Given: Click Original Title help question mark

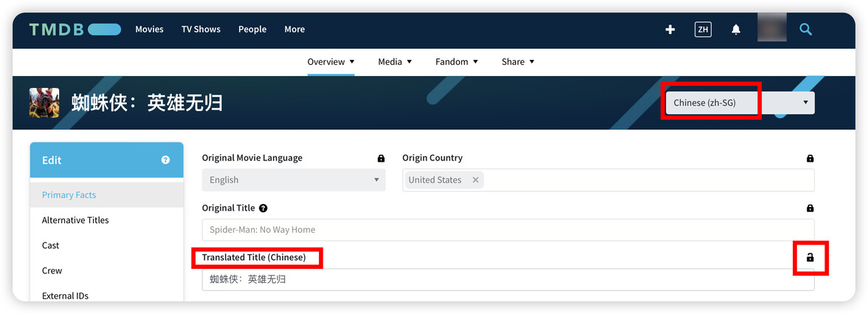Looking at the screenshot, I should coord(263,208).
